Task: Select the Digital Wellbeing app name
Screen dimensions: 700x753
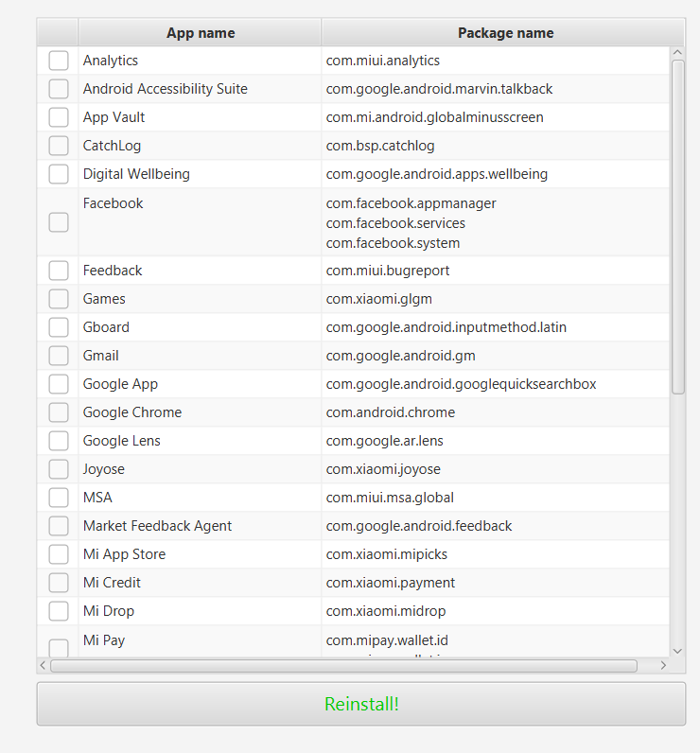Action: point(136,174)
